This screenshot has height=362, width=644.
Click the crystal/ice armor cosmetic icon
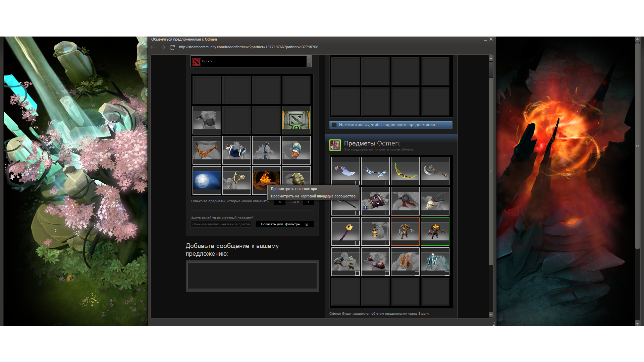[x=435, y=262]
